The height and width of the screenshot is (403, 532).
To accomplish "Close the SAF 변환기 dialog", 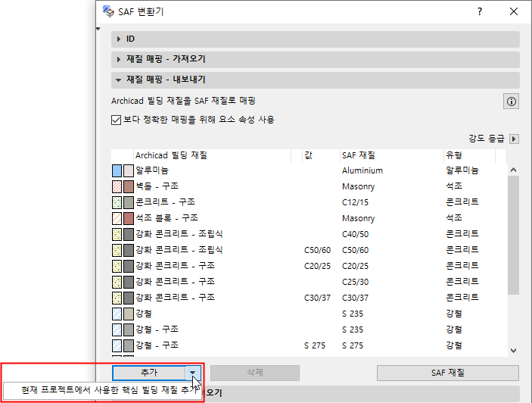I will tap(514, 11).
